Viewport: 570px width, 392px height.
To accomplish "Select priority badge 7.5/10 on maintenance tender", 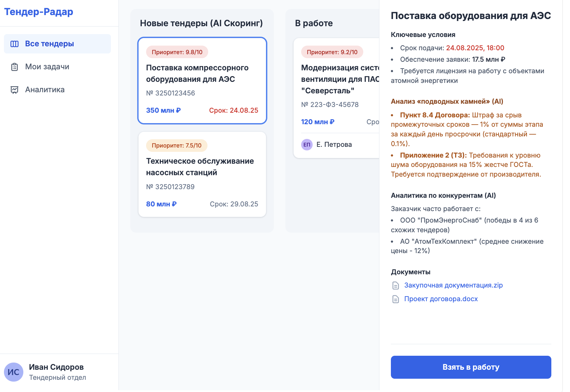I will coord(177,145).
